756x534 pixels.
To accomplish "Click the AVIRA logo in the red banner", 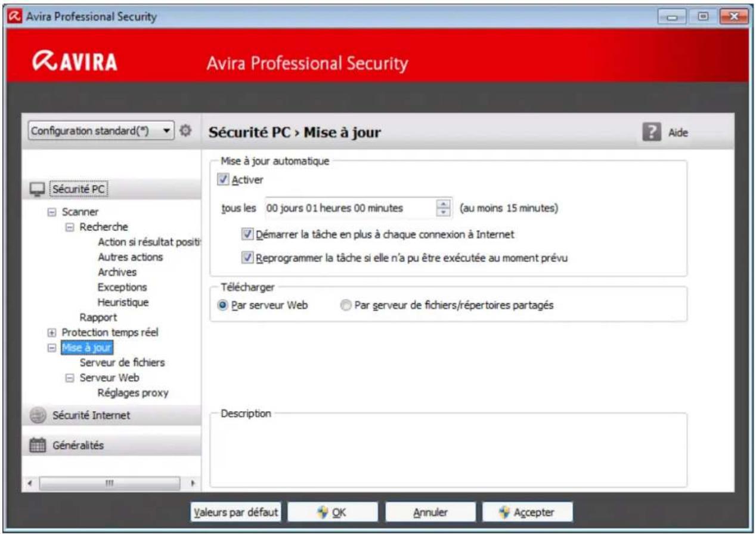I will point(76,63).
